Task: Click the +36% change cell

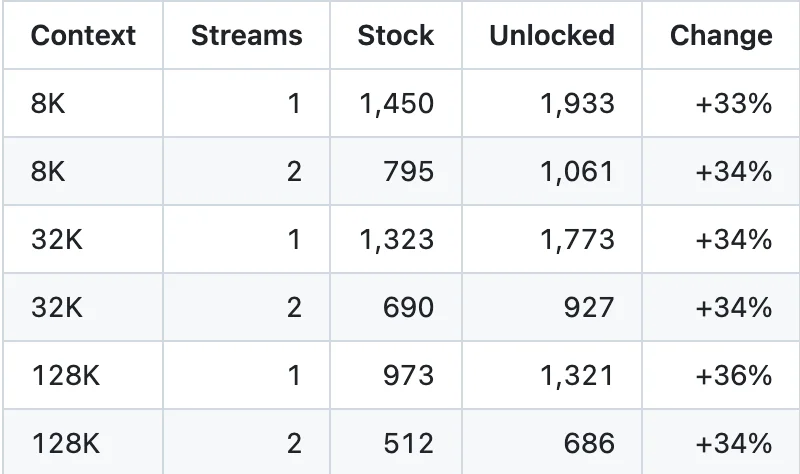Action: coord(721,375)
